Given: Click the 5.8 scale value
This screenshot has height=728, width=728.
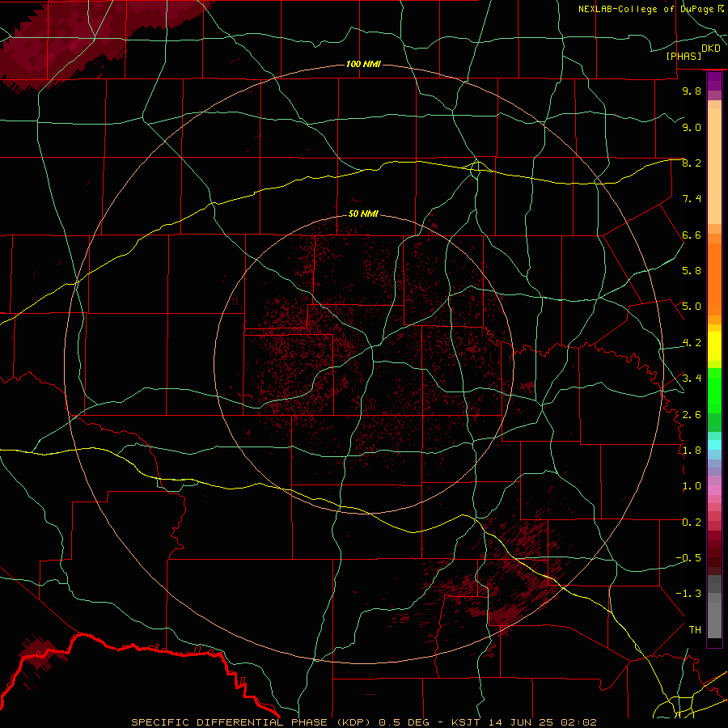Looking at the screenshot, I should [x=692, y=271].
